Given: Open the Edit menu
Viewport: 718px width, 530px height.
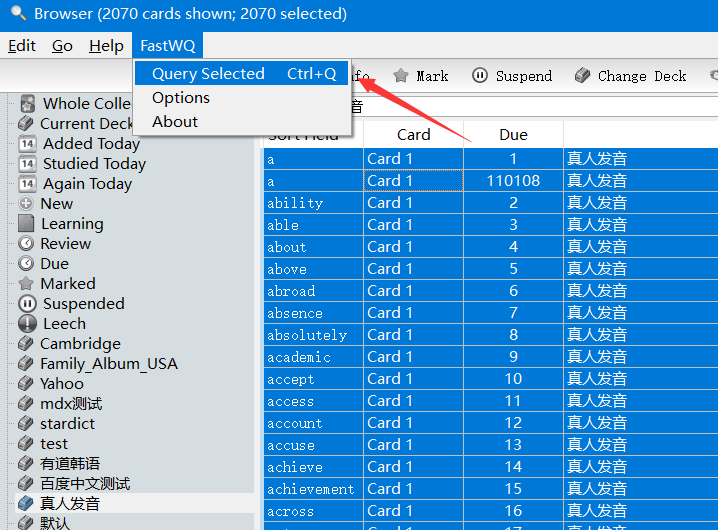Looking at the screenshot, I should pos(22,46).
